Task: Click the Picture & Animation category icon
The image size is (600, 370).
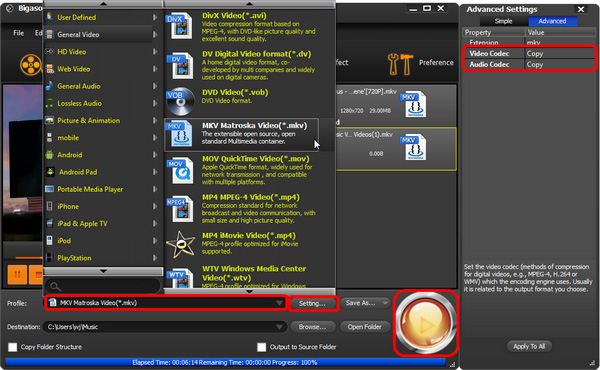Action: (50, 120)
